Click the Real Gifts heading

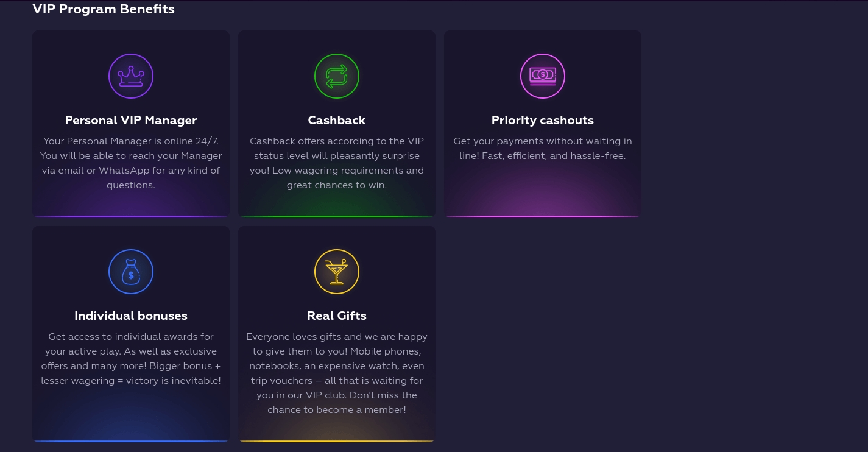pyautogui.click(x=337, y=316)
